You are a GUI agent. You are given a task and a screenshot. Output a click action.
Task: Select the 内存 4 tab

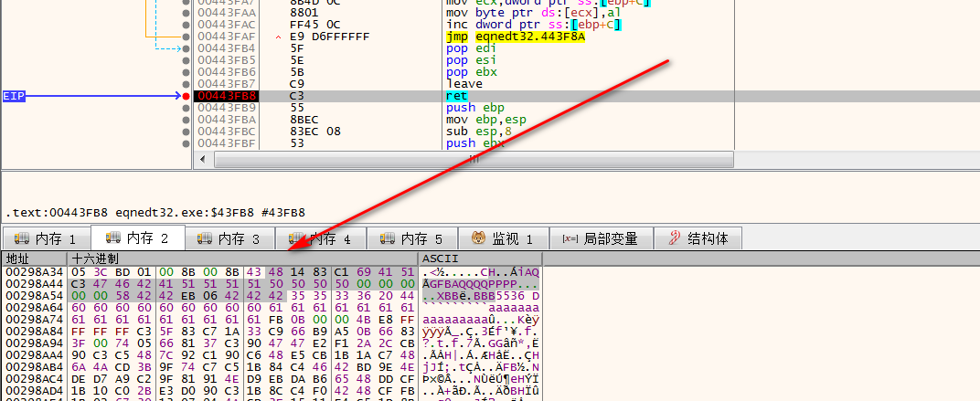321,238
